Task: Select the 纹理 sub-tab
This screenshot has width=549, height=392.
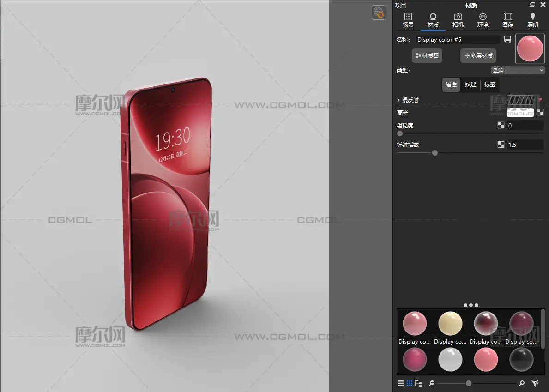Action: pyautogui.click(x=471, y=84)
